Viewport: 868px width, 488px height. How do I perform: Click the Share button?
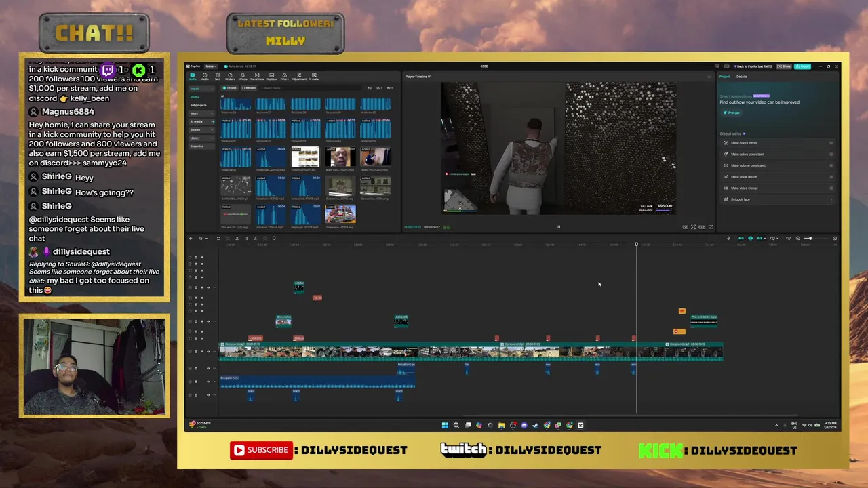pyautogui.click(x=784, y=66)
